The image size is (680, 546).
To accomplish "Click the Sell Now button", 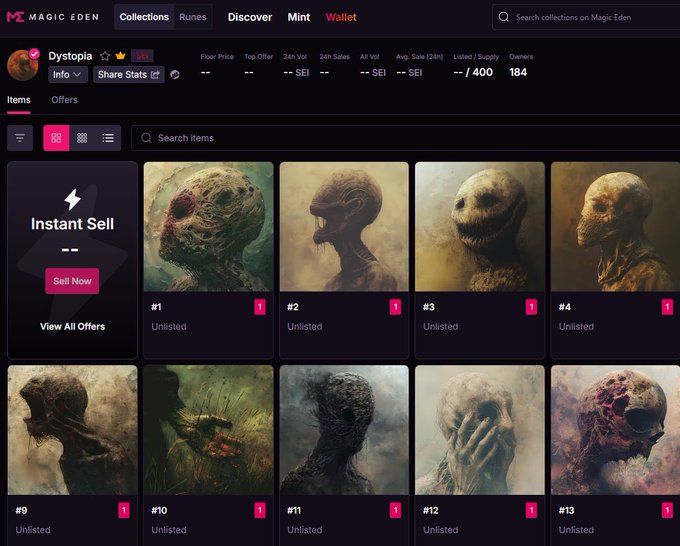I will (x=72, y=281).
